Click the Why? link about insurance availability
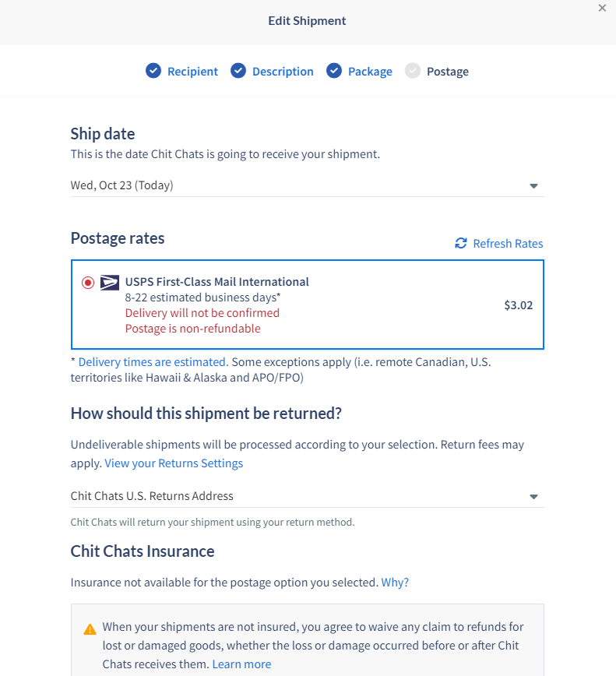 (x=394, y=582)
